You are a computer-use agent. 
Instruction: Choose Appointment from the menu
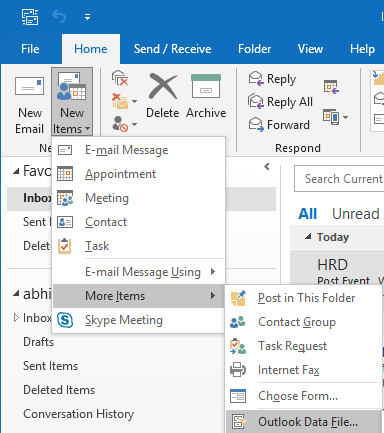(138, 174)
